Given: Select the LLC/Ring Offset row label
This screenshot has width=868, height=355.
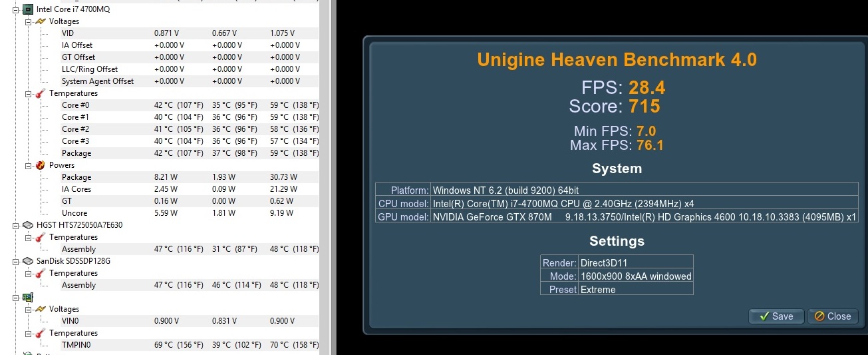Looking at the screenshot, I should pos(90,69).
